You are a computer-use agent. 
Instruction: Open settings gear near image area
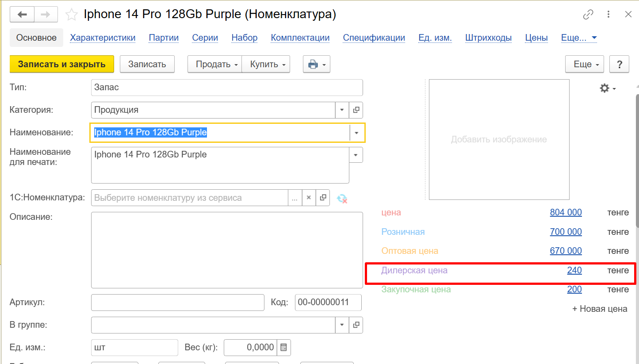point(607,88)
